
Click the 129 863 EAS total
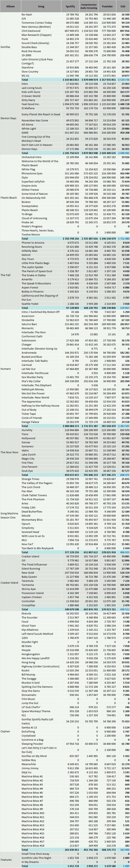pyautogui.click(x=124, y=308)
